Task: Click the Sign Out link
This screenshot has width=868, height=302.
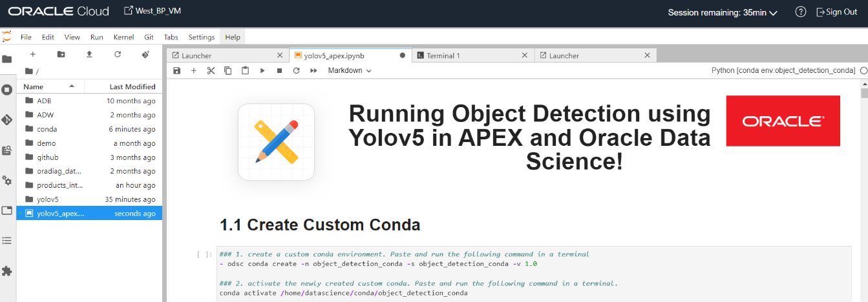Action: pos(837,12)
